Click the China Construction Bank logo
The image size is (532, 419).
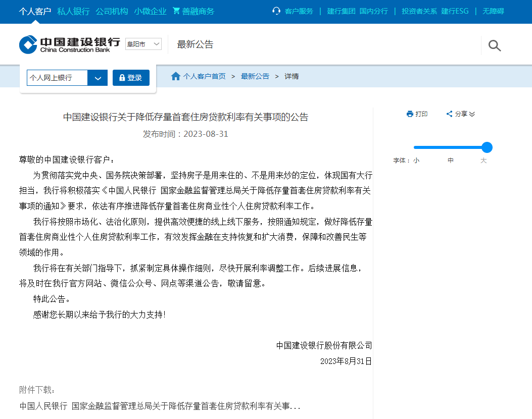66,44
